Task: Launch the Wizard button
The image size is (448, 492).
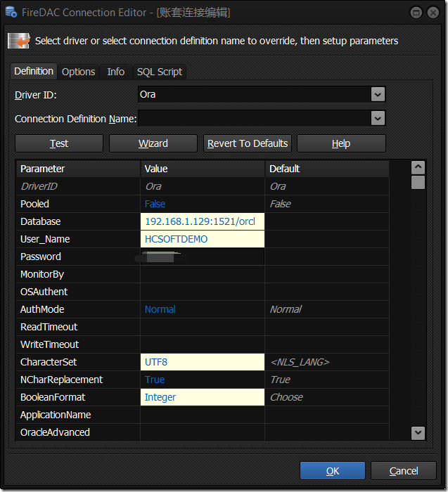Action: point(153,143)
